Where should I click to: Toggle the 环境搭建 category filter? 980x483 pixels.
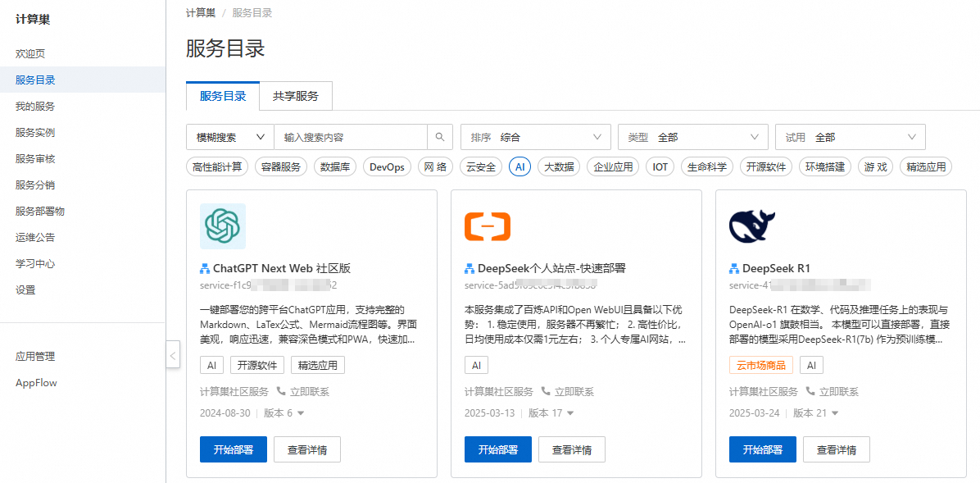click(x=825, y=167)
